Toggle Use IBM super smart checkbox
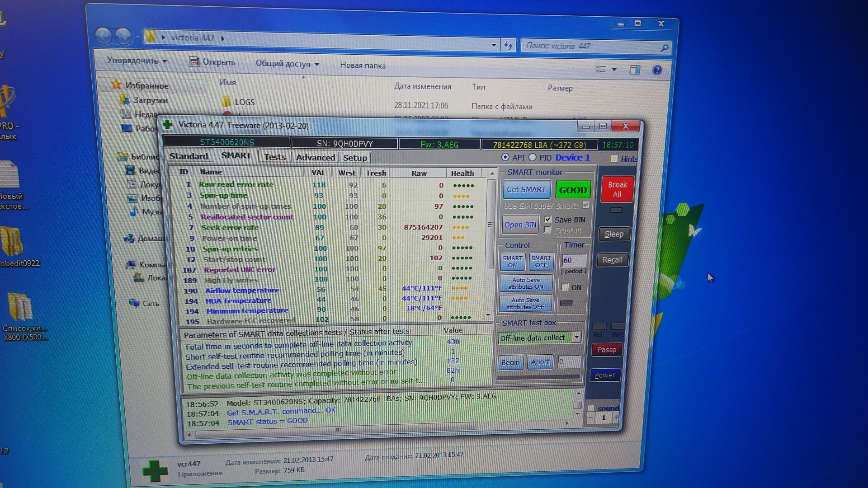Viewport: 868px width, 488px height. pos(586,205)
